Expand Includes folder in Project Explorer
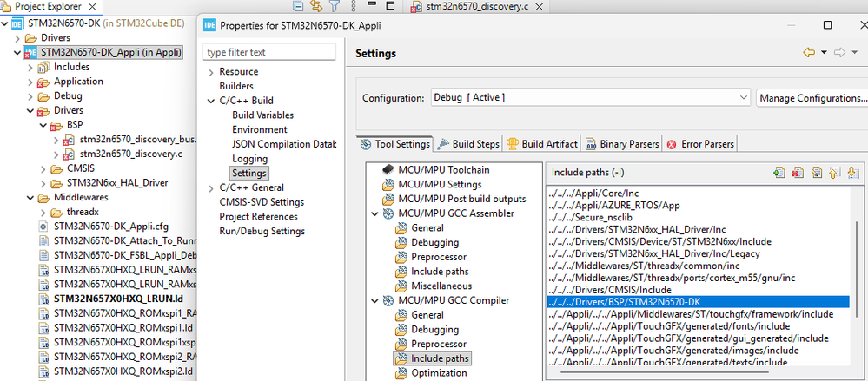868x381 pixels. click(30, 67)
